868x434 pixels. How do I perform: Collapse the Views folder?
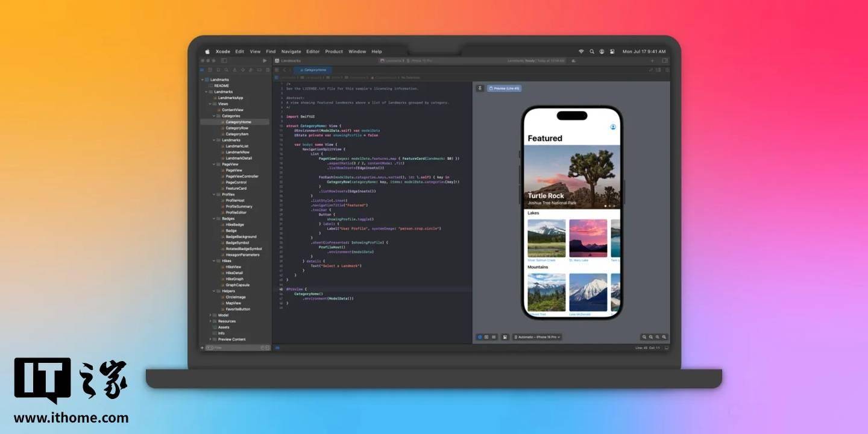210,104
